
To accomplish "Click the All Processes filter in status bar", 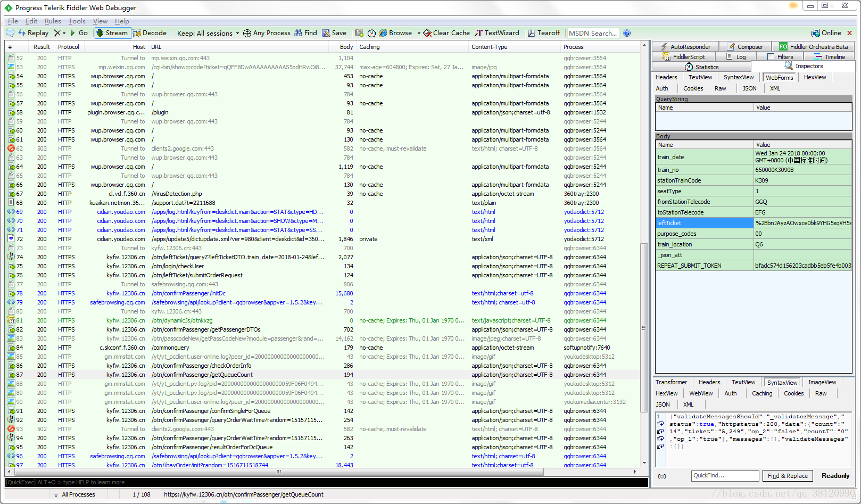I will click(73, 494).
